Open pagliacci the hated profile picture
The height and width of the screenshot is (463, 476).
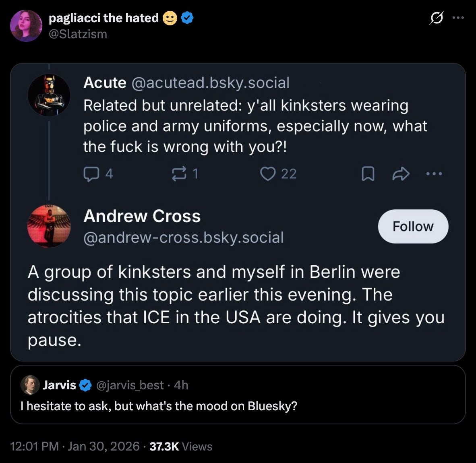click(x=26, y=26)
